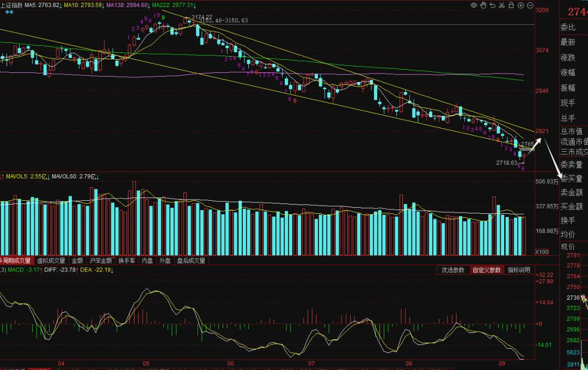Click the 卖金额 row in quote panel
The width and height of the screenshot is (588, 370).
click(572, 193)
